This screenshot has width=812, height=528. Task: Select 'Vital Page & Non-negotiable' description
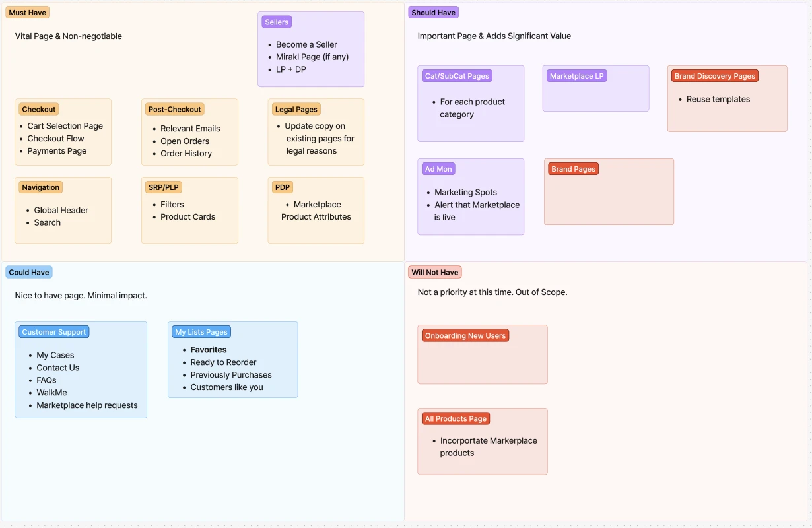point(69,36)
